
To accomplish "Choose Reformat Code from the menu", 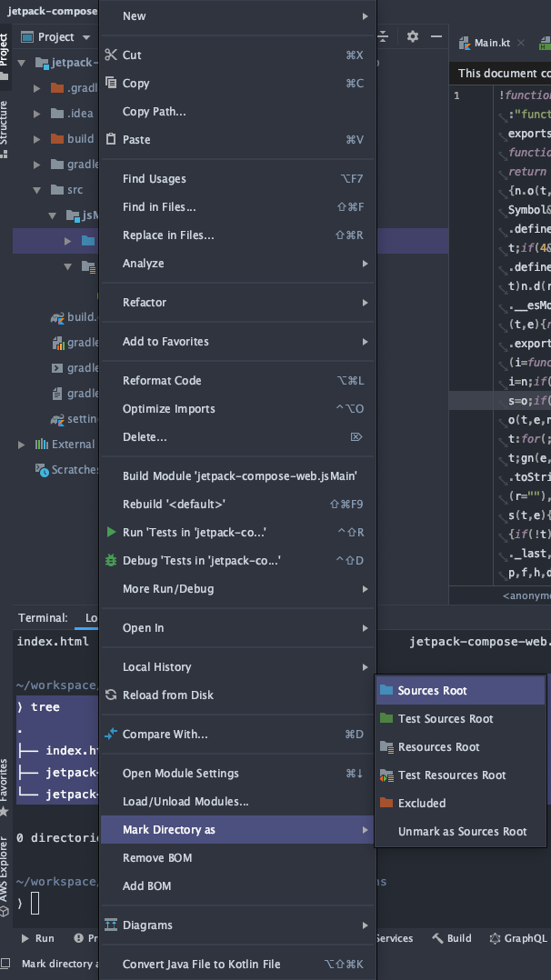I will click(x=161, y=380).
